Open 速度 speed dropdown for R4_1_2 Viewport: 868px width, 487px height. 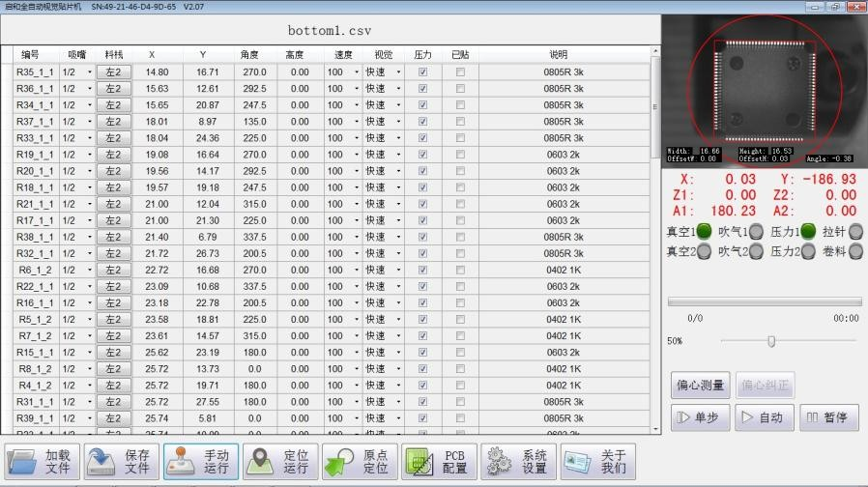357,386
